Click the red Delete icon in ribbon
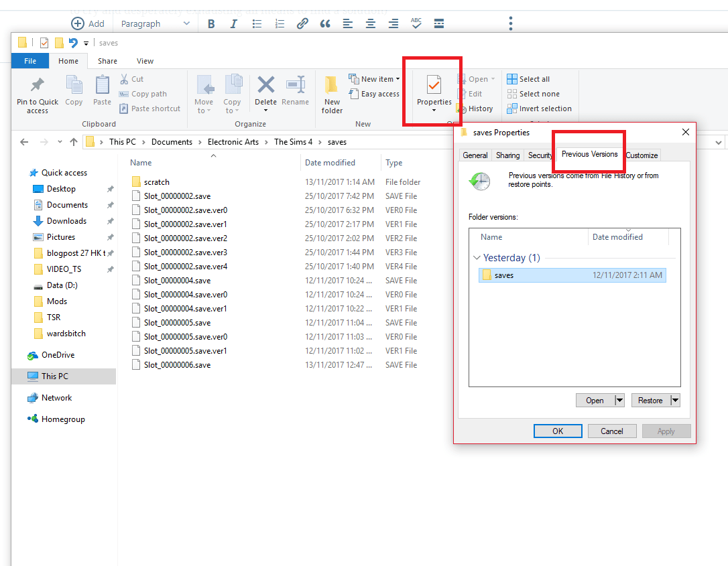Viewport: 728px width, 566px height. pos(266,85)
